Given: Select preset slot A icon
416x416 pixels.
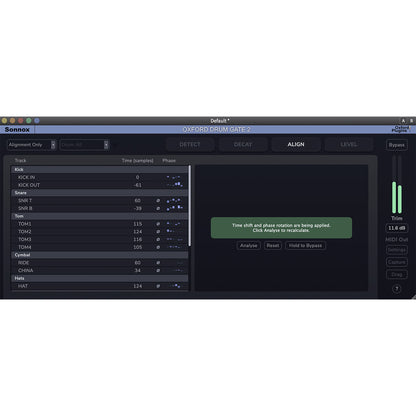Looking at the screenshot, I should (403, 121).
